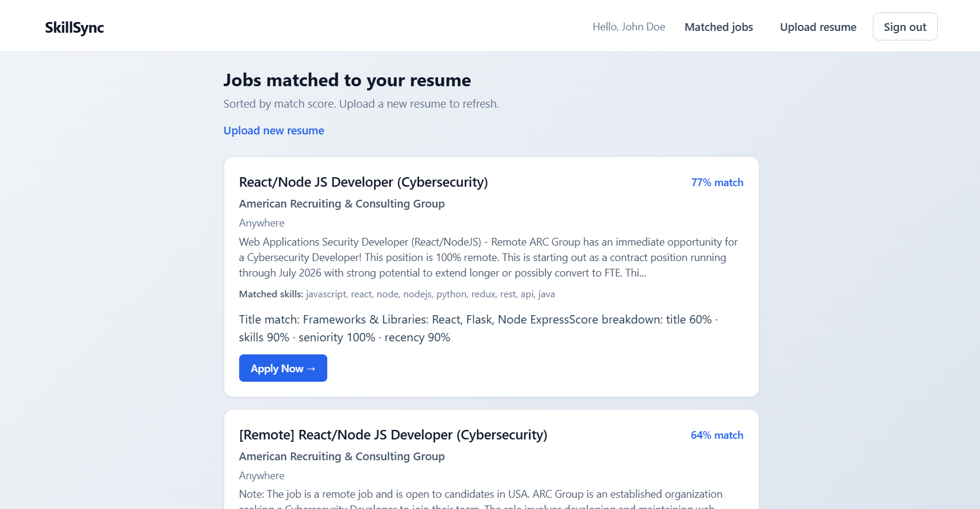
Task: Click the '[Remote] React/Node JS Developer (Cybersecurity)' job title
Action: 393,435
